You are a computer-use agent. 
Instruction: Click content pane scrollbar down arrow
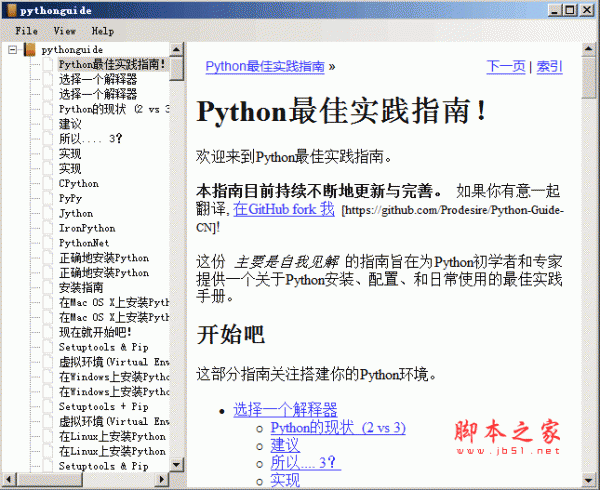(x=589, y=479)
